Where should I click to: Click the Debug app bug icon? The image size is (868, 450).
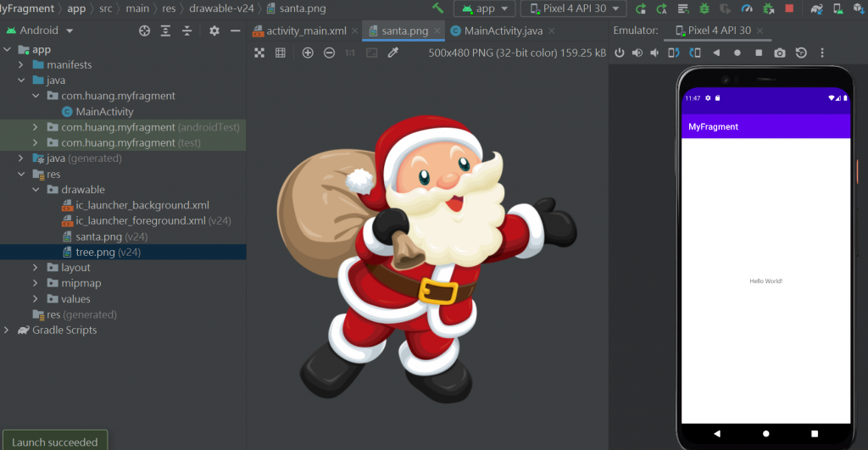(x=704, y=8)
